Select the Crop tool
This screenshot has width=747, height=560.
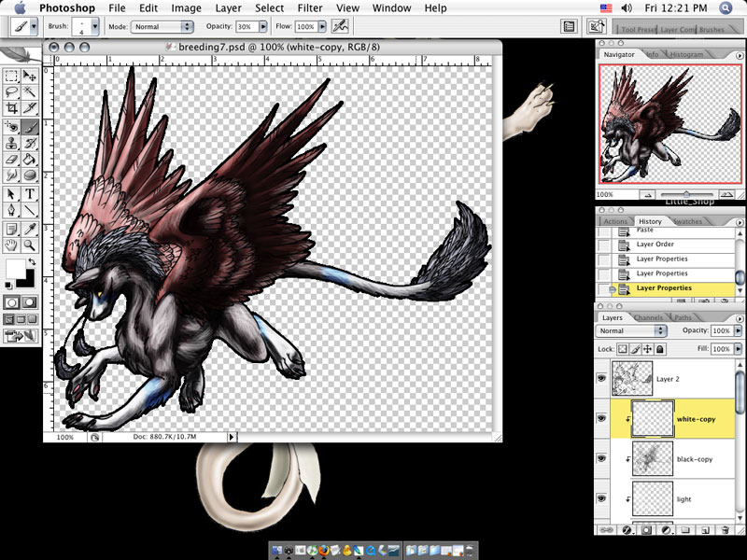(x=11, y=108)
